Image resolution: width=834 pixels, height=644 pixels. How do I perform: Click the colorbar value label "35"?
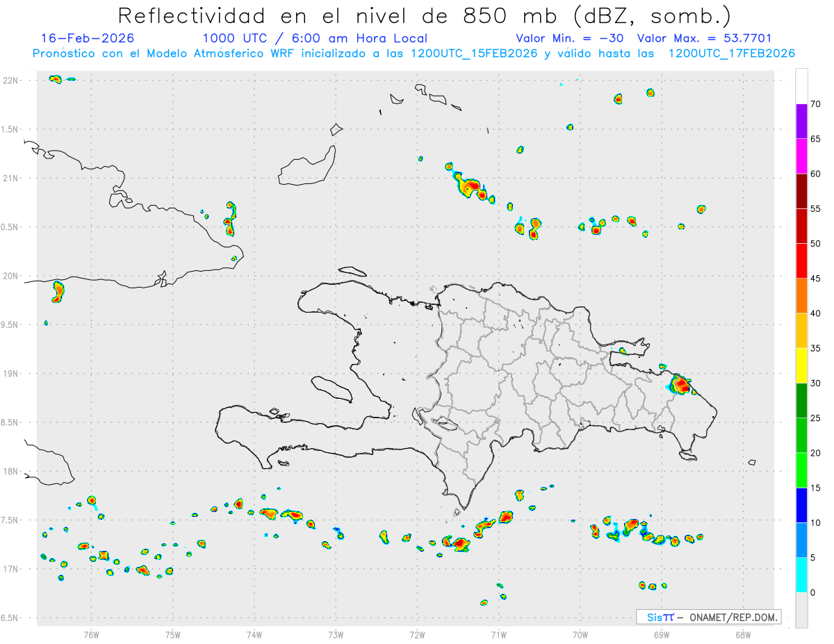click(x=815, y=348)
